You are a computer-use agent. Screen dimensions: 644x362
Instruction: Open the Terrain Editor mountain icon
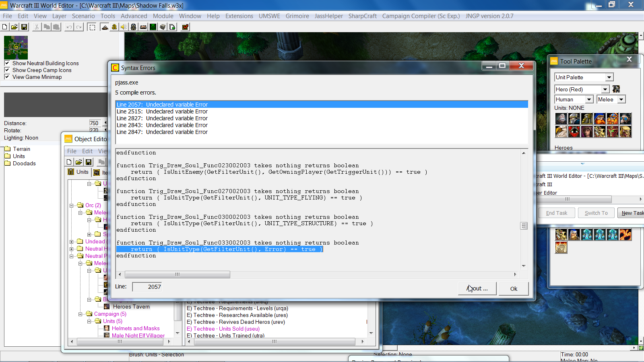(105, 27)
